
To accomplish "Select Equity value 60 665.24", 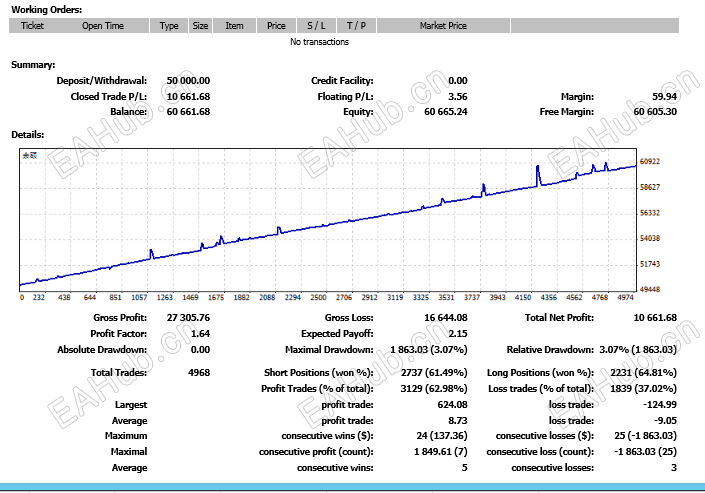I will (446, 112).
